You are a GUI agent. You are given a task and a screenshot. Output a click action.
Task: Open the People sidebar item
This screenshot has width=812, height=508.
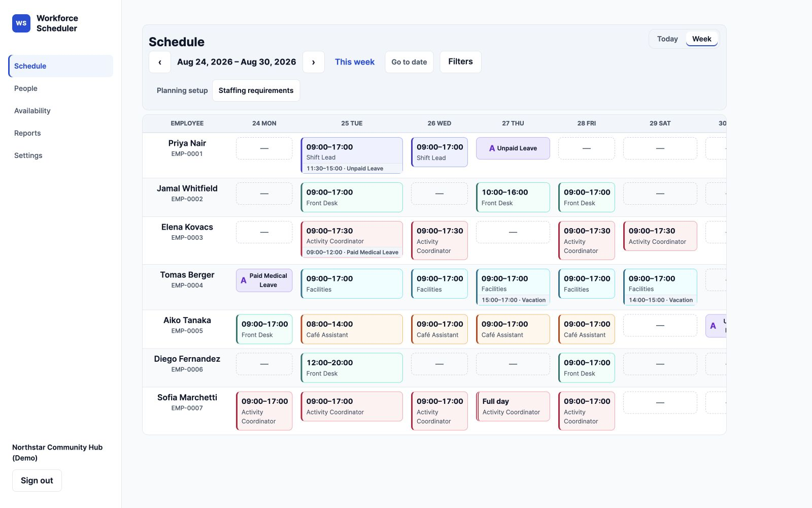(x=61, y=88)
